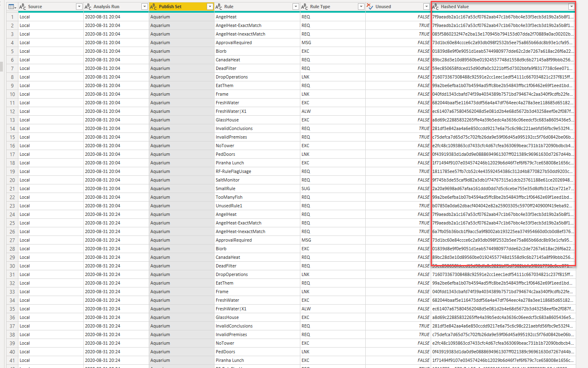The image size is (588, 368).
Task: Open the Source column filter dropdown
Action: (x=79, y=7)
